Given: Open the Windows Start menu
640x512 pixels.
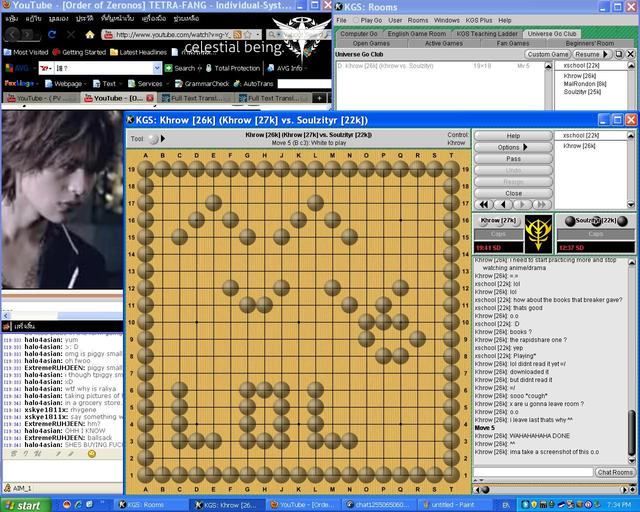Looking at the screenshot, I should pyautogui.click(x=26, y=505).
